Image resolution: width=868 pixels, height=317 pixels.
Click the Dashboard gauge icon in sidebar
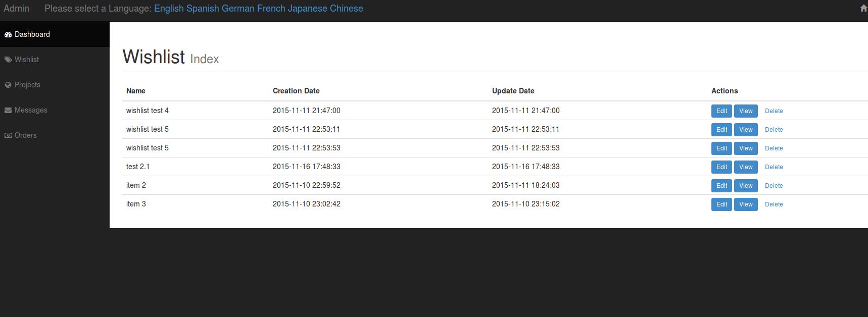pyautogui.click(x=8, y=34)
